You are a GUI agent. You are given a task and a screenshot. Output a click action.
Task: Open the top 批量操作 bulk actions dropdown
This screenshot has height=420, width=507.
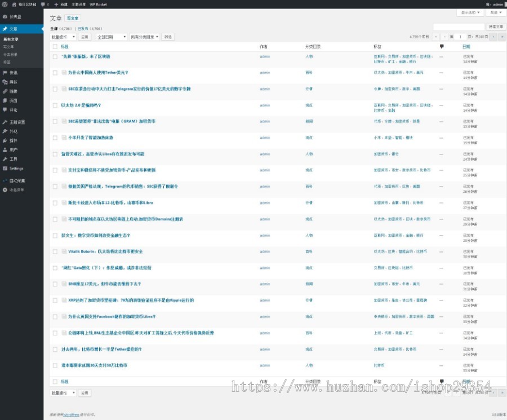point(63,37)
